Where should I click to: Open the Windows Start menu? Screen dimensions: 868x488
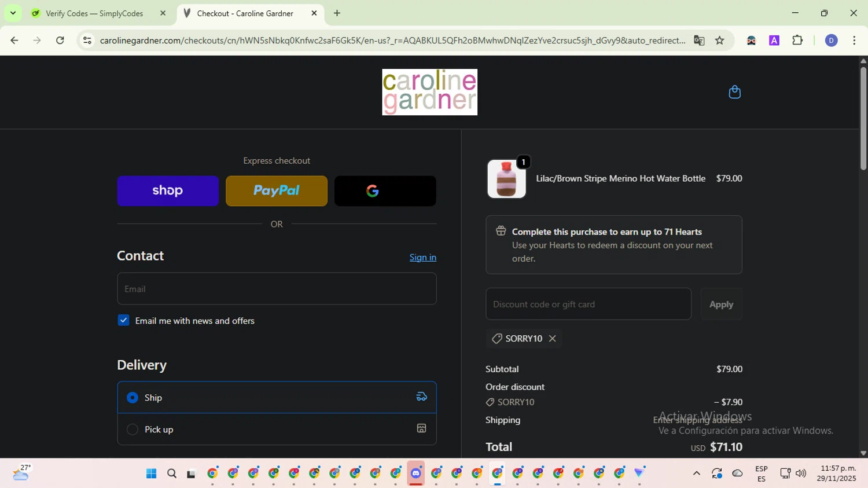coord(152,474)
